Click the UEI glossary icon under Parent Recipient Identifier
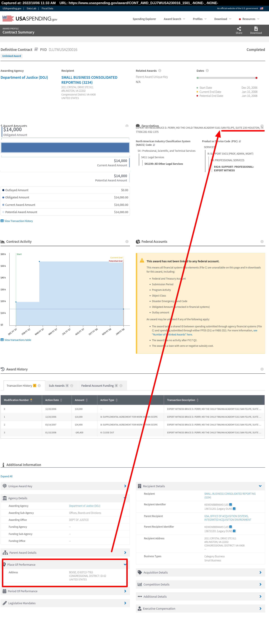The image size is (269, 644). (x=231, y=527)
